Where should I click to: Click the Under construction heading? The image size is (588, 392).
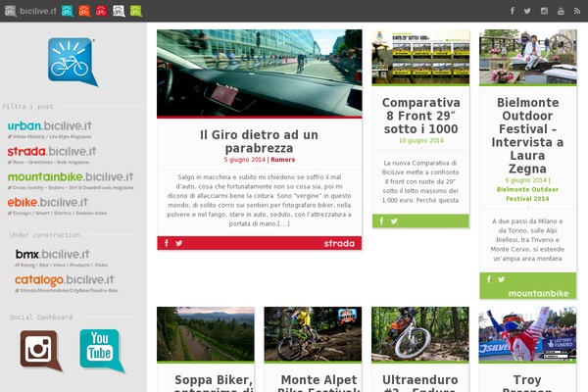click(x=45, y=235)
